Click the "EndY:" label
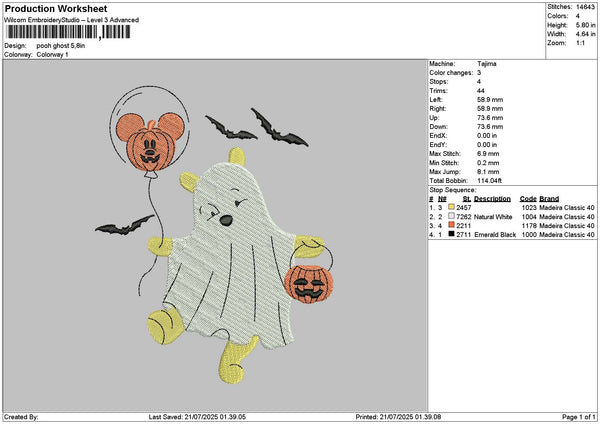600x424 pixels. (438, 145)
